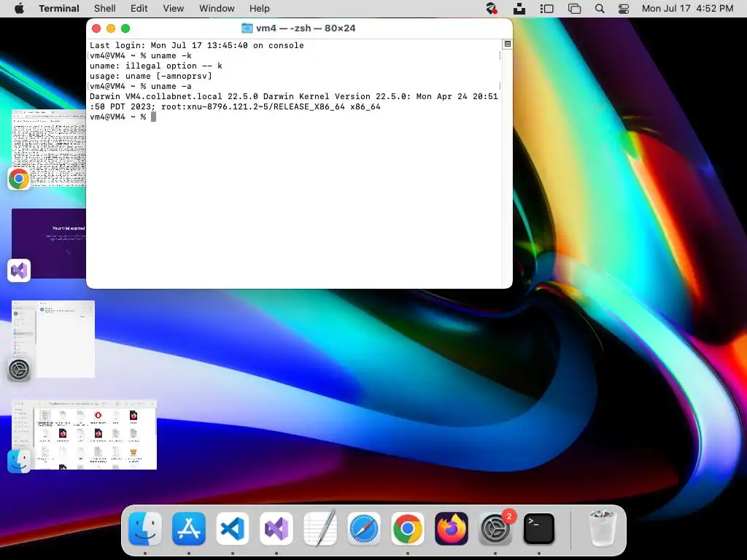Open the Terminal application menu
The image size is (747, 560).
(x=59, y=9)
